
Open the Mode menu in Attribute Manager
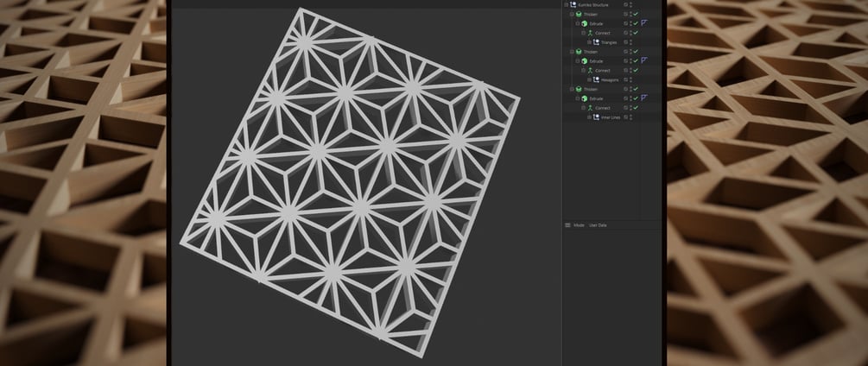[579, 225]
